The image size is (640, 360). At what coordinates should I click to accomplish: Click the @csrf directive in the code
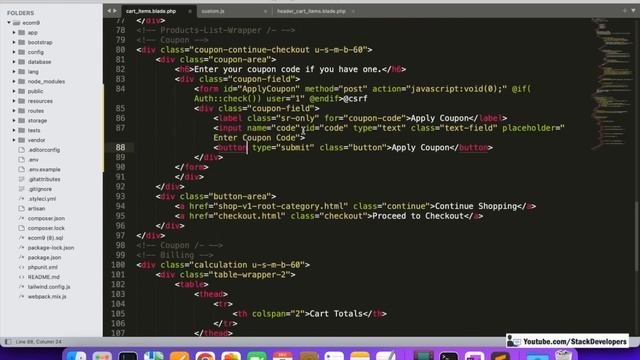tap(356, 98)
